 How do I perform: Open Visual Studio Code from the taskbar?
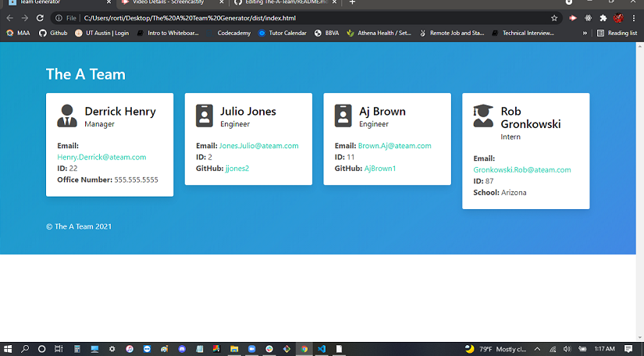click(x=322, y=349)
